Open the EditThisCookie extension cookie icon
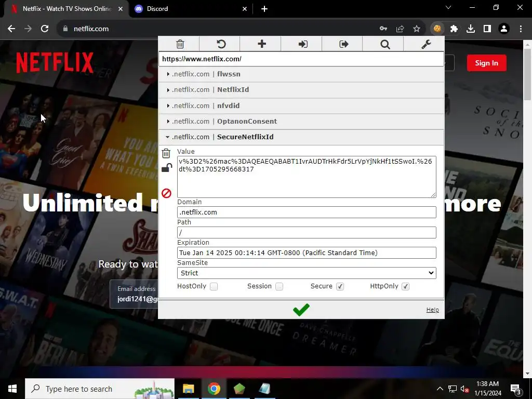Screen dimensions: 532x399 (437, 29)
